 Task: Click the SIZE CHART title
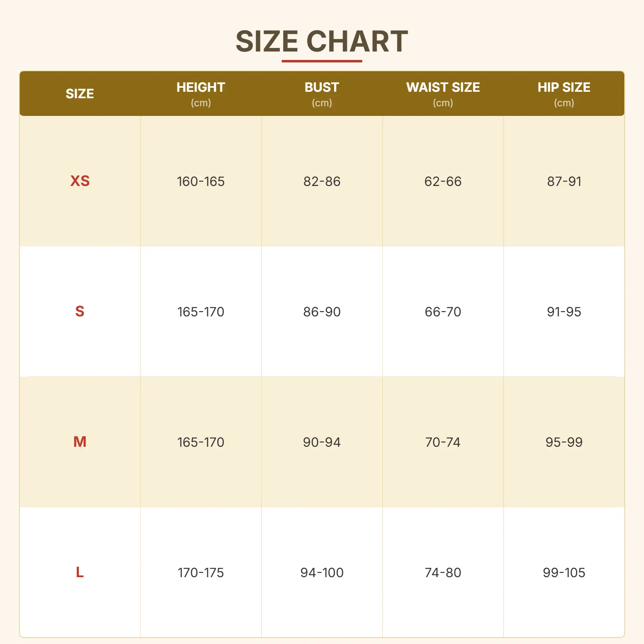tap(322, 41)
